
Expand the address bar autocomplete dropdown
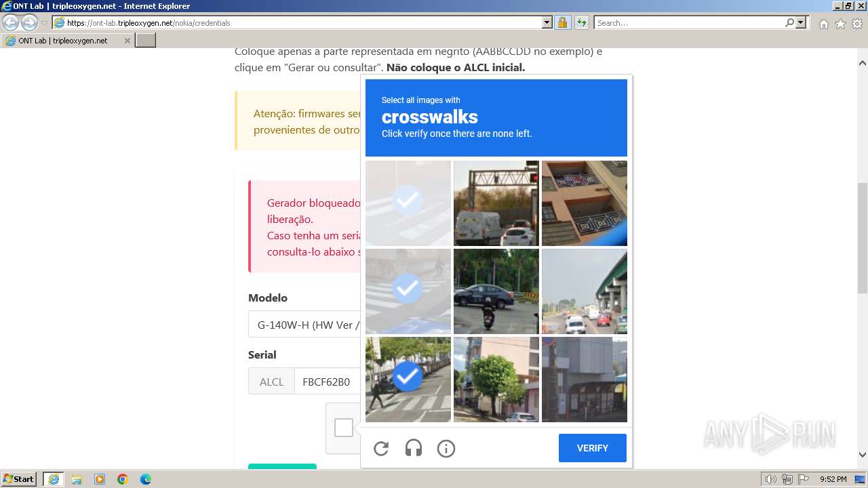point(547,22)
